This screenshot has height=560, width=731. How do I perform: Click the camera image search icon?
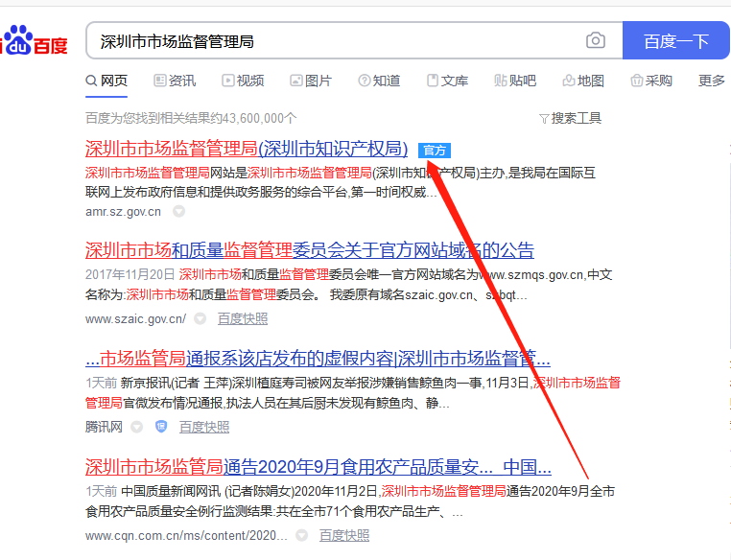pyautogui.click(x=596, y=40)
